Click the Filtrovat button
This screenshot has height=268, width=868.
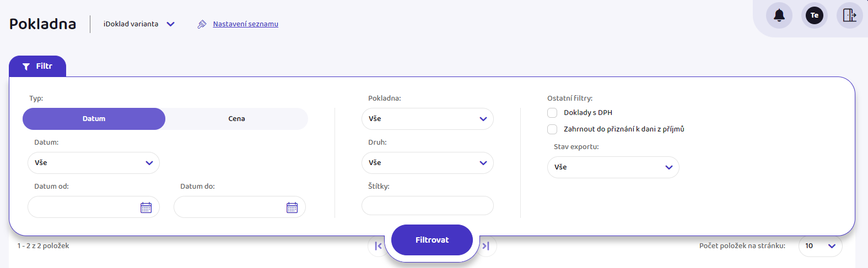(432, 240)
